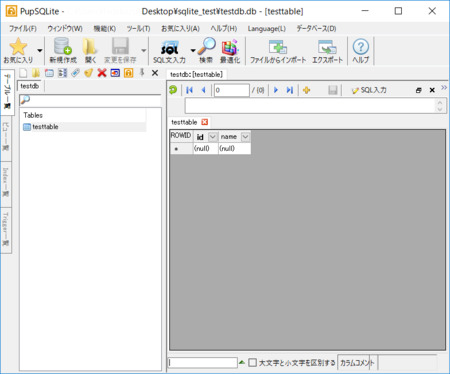This screenshot has width=450, height=374.
Task: Open the 機能(K) menu
Action: (105, 29)
